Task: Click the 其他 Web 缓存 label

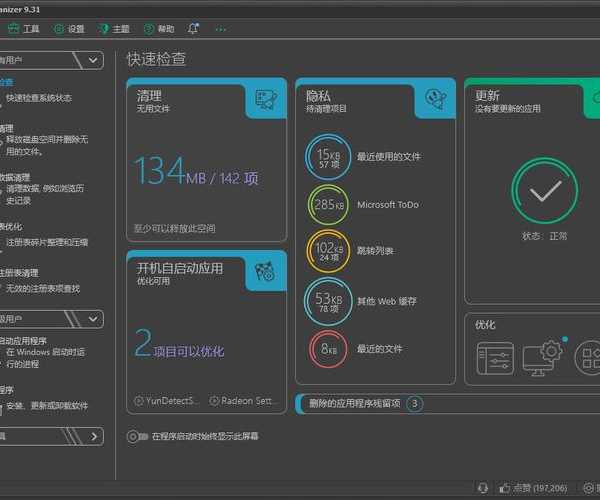Action: tap(386, 301)
